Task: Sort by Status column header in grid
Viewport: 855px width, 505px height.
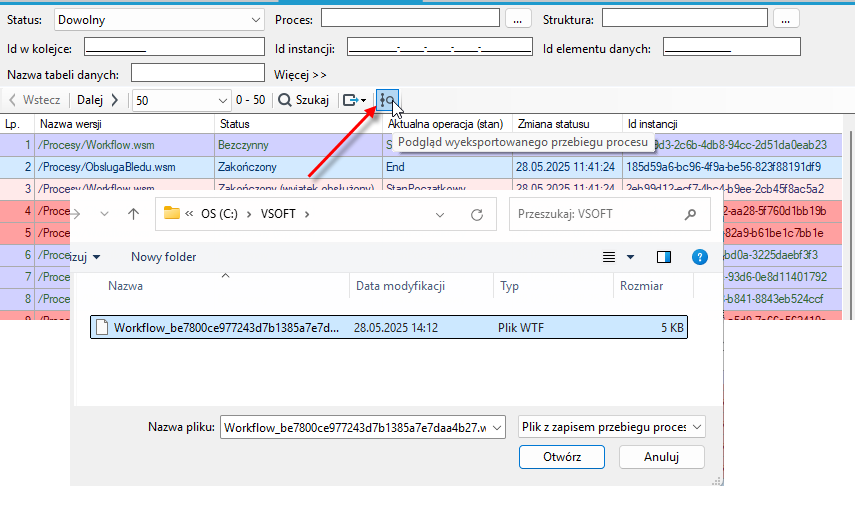Action: tap(298, 124)
